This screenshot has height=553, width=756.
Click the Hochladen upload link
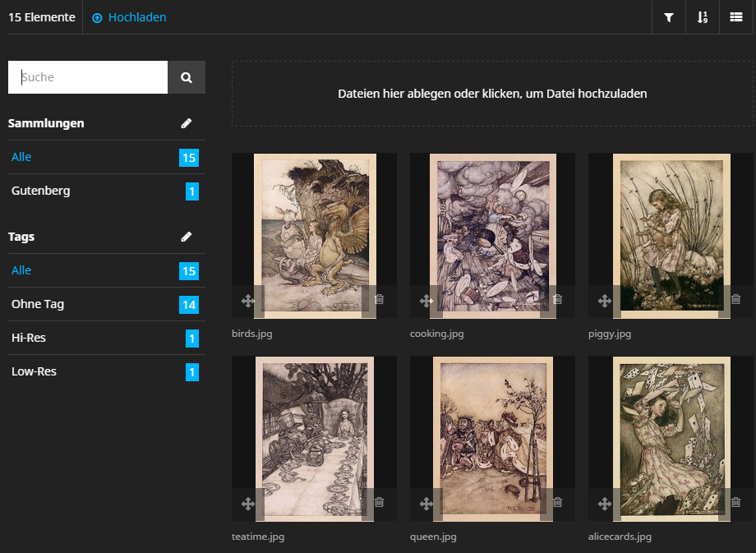tap(129, 17)
